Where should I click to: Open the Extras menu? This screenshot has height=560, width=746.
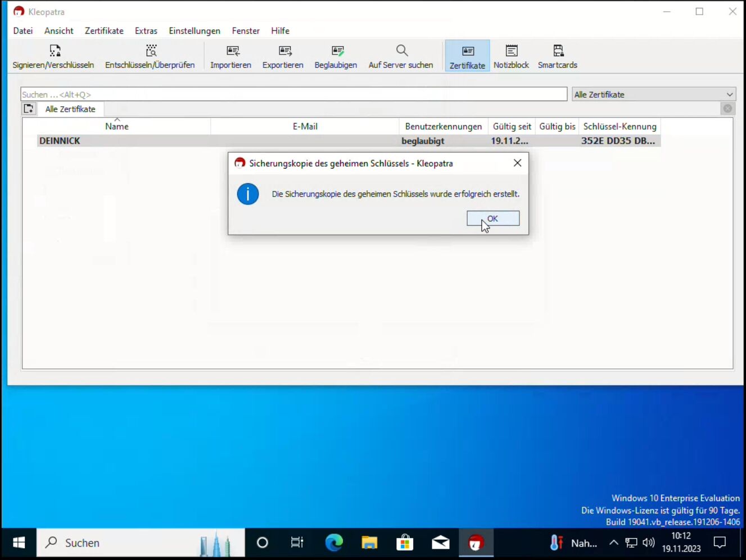[146, 31]
